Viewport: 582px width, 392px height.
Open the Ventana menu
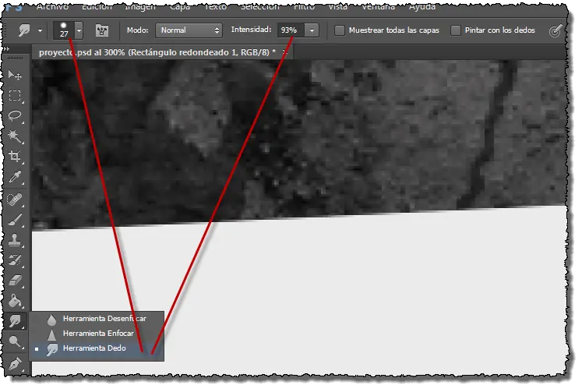coord(378,7)
